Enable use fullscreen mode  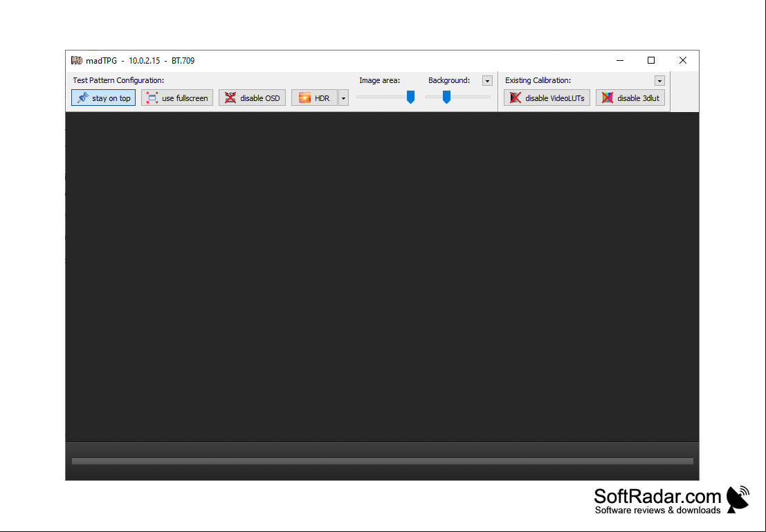pyautogui.click(x=177, y=98)
